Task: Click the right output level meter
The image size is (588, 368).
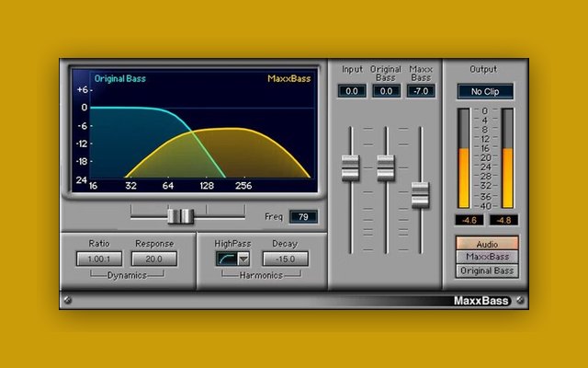Action: click(x=508, y=158)
